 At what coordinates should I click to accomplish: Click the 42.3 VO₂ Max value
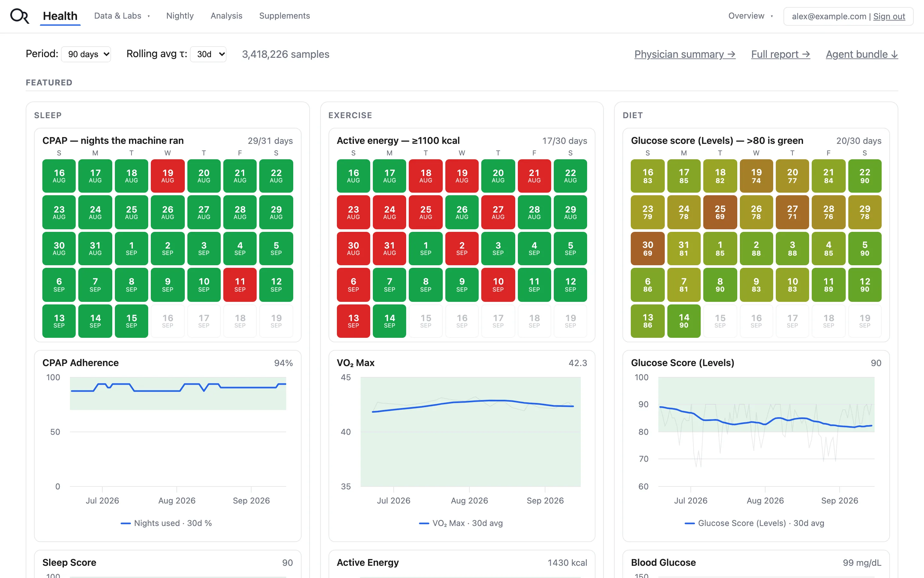click(578, 363)
